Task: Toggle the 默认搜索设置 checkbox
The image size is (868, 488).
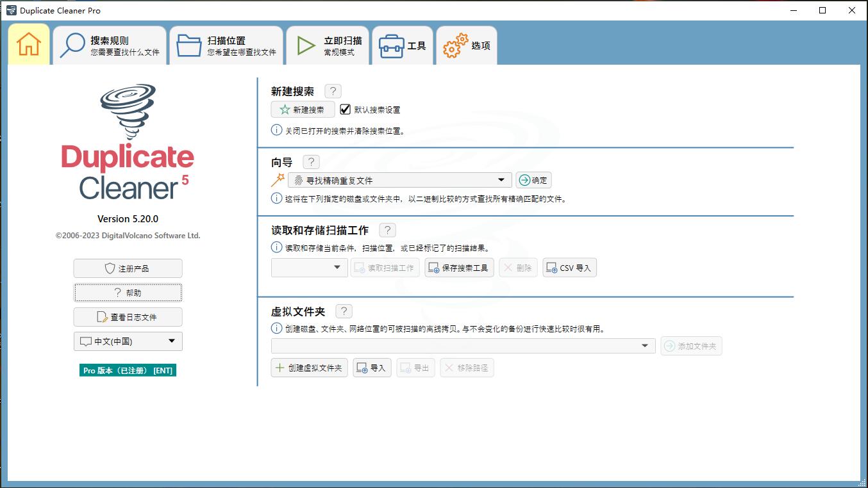Action: coord(346,109)
